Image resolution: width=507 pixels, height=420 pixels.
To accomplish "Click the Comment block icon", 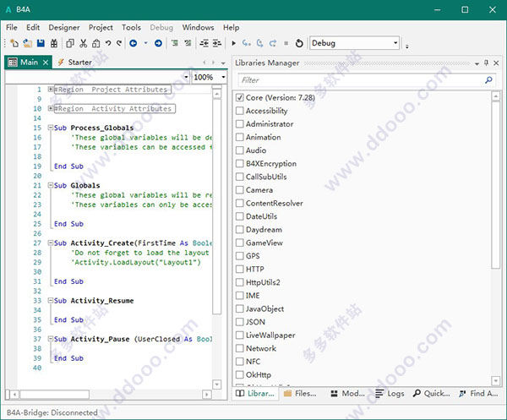I will click(x=175, y=43).
